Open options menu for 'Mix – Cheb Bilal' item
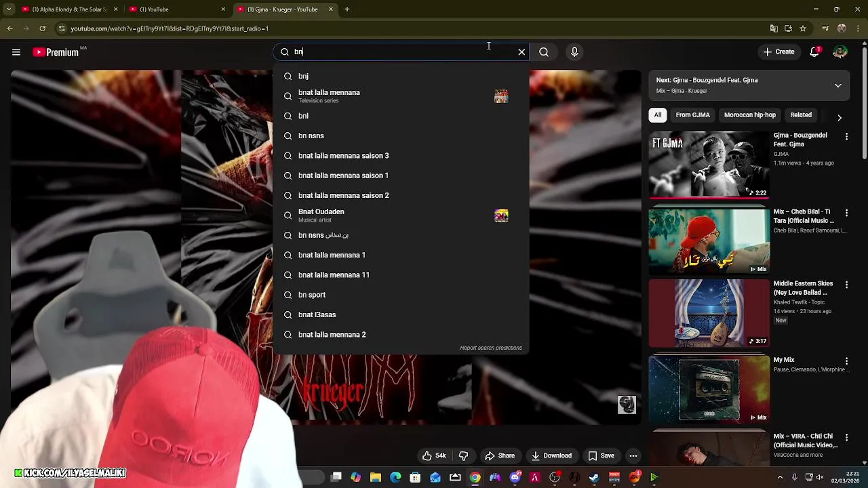Screen dimensions: 868x488 846,213
